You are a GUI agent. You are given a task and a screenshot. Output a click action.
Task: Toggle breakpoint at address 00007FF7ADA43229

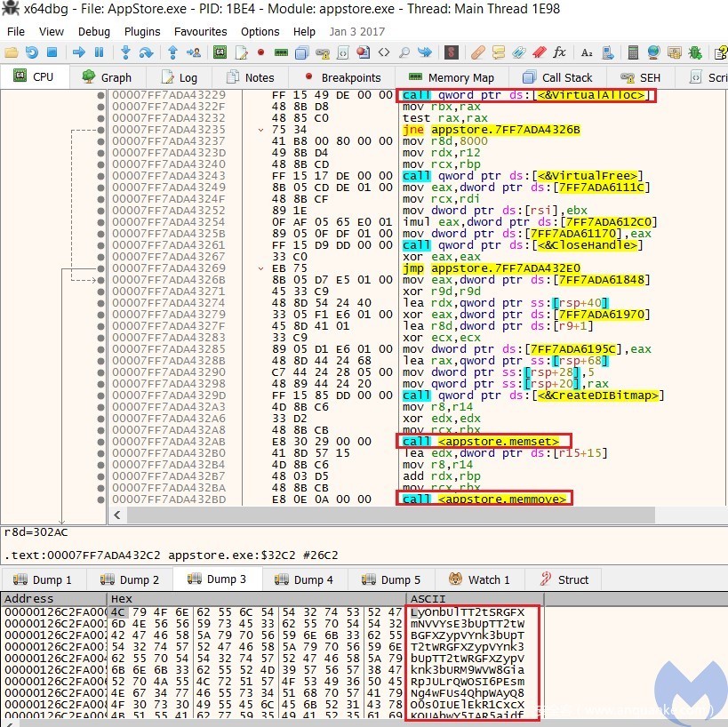click(x=100, y=95)
